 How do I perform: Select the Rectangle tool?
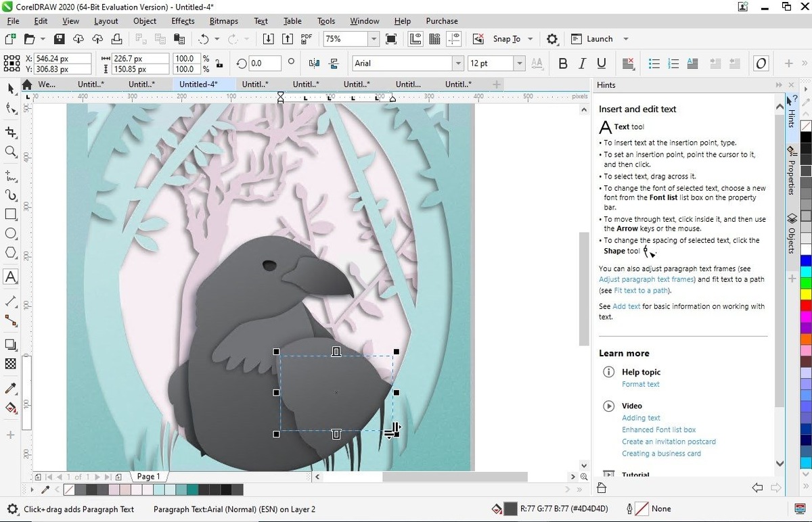[11, 214]
